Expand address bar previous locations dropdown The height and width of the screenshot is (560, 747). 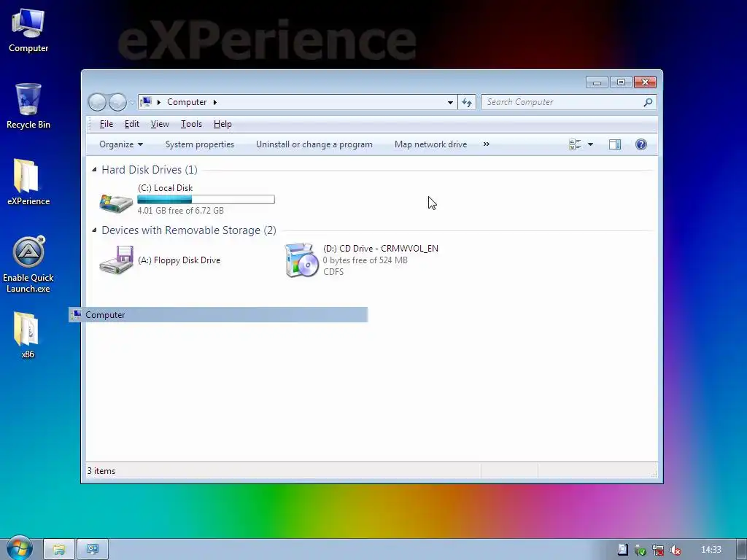450,102
